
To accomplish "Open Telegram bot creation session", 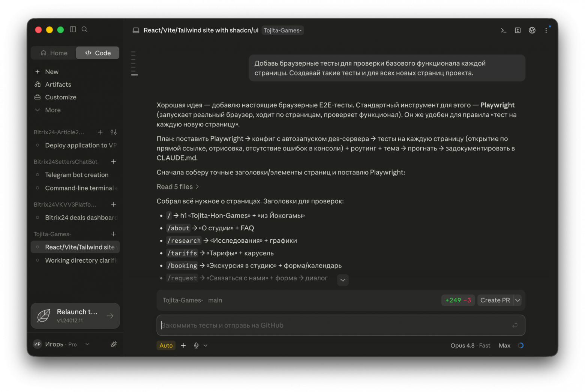I will 75,175.
